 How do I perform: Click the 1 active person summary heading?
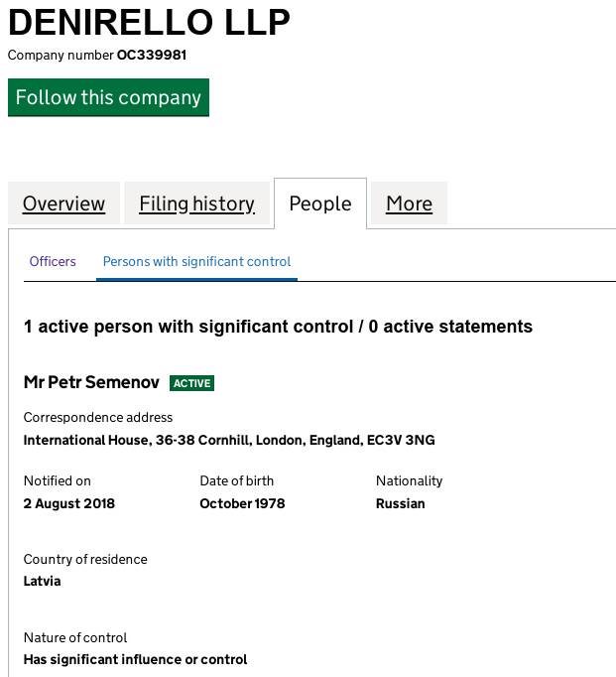278,327
